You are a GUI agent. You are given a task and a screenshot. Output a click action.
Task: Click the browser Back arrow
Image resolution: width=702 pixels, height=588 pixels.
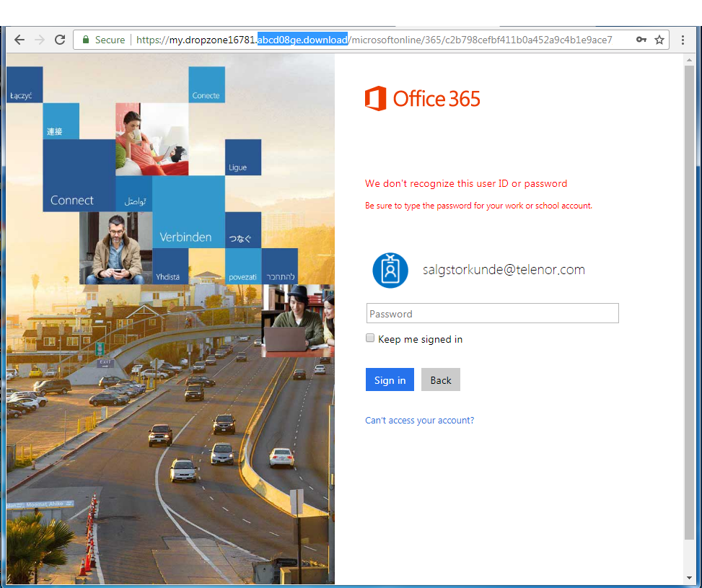[19, 40]
